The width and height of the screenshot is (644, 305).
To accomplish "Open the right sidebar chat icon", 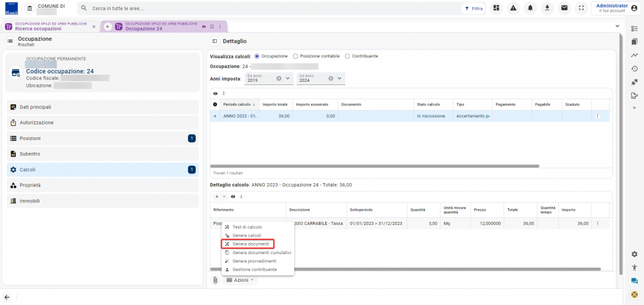I will (x=634, y=281).
